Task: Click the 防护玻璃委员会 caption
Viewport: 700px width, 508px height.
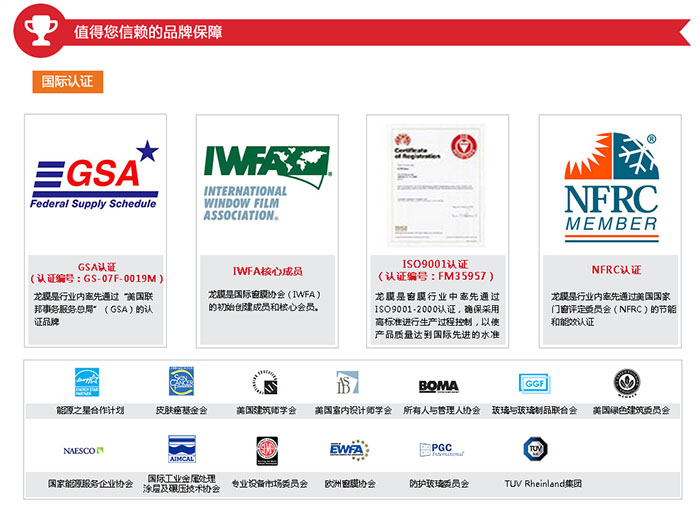Action: pyautogui.click(x=439, y=483)
